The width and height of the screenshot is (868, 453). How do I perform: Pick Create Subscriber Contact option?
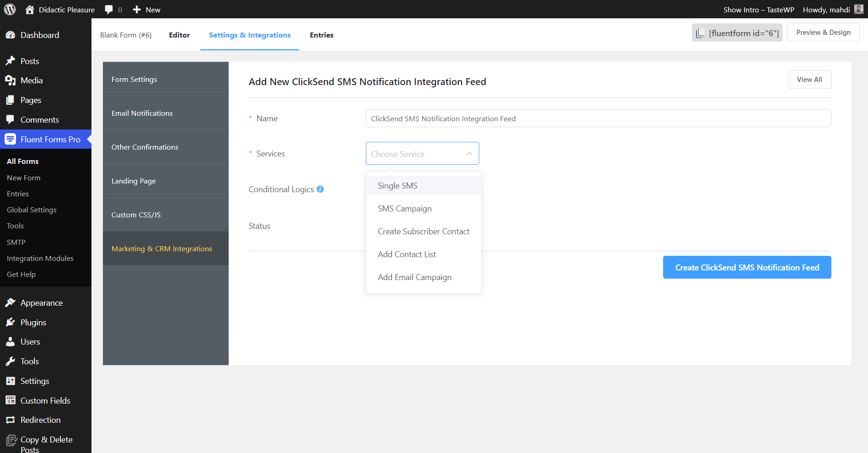pos(423,232)
